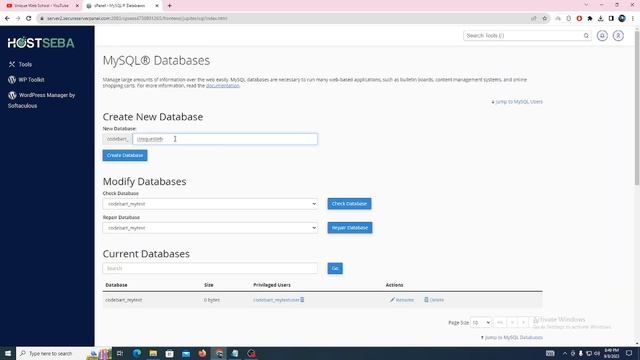
Task: Open the Windows notification center
Action: 629,353
